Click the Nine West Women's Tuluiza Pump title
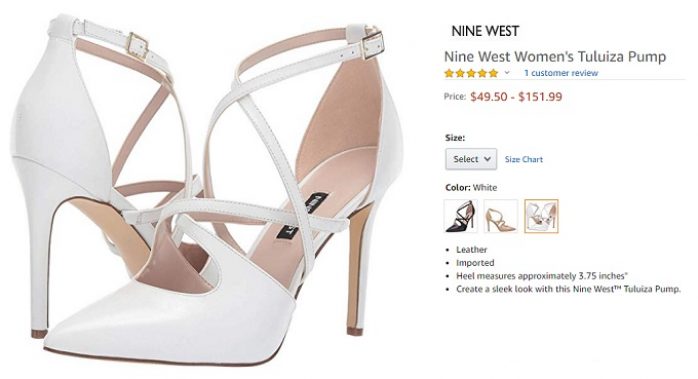The image size is (698, 379). tap(555, 57)
